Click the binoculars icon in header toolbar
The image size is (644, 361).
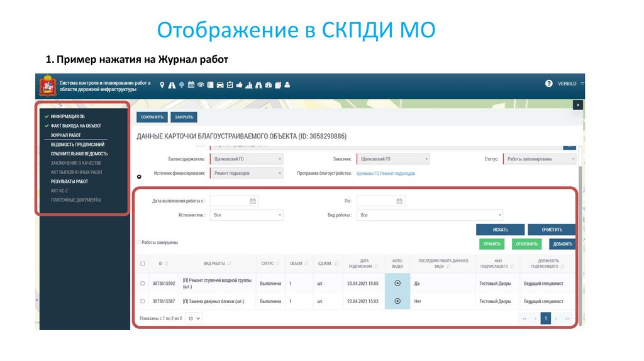258,85
